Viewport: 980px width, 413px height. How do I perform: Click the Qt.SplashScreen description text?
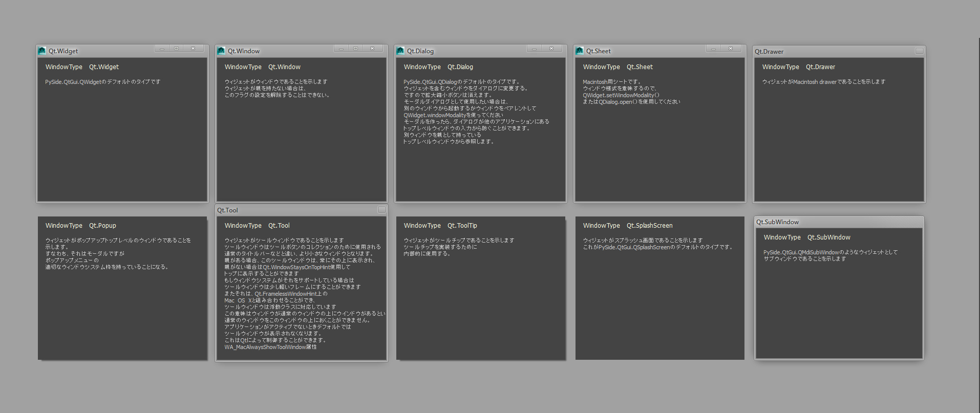[x=657, y=244]
